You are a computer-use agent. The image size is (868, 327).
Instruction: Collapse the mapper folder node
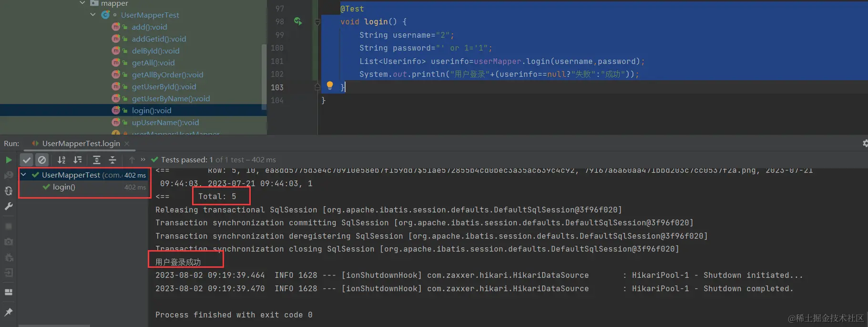point(82,3)
